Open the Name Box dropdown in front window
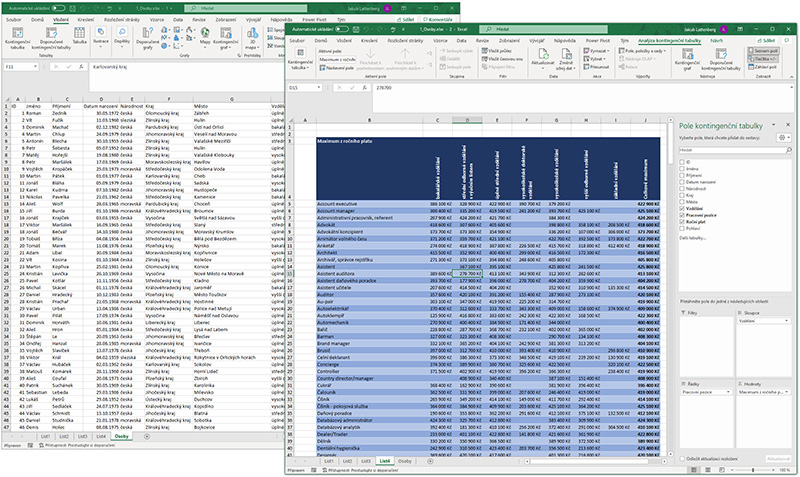This screenshot has width=800, height=477. 318,88
